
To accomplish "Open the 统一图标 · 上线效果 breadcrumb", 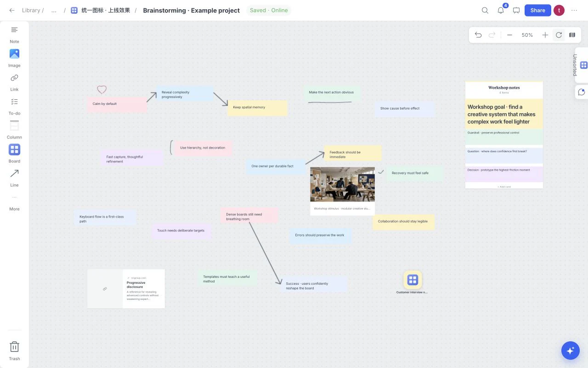I will click(x=101, y=10).
